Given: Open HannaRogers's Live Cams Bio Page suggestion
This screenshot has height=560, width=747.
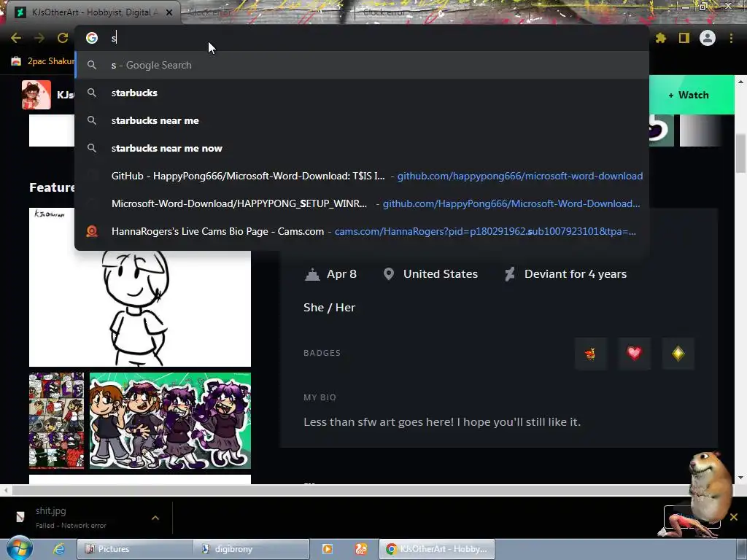Looking at the screenshot, I should coord(362,231).
